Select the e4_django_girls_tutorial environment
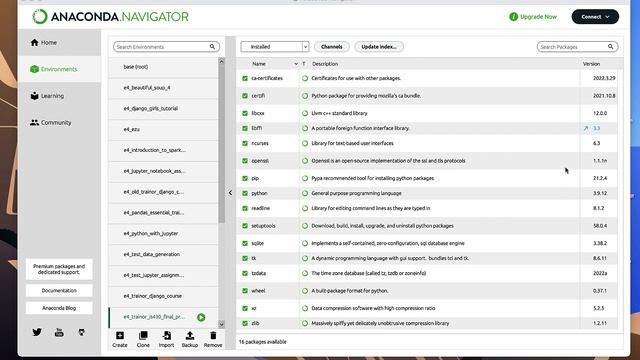The height and width of the screenshot is (360, 640). pyautogui.click(x=163, y=108)
